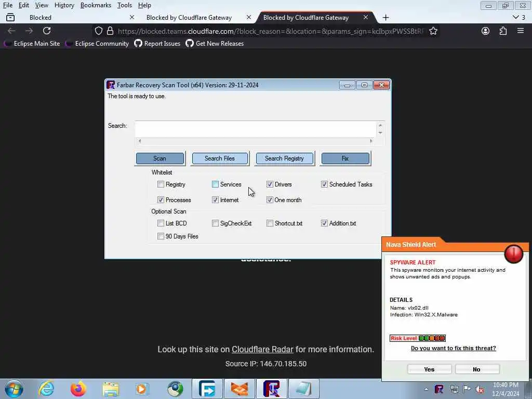Open the Bookmarks menu
Screen dimensions: 532x399
click(x=96, y=5)
